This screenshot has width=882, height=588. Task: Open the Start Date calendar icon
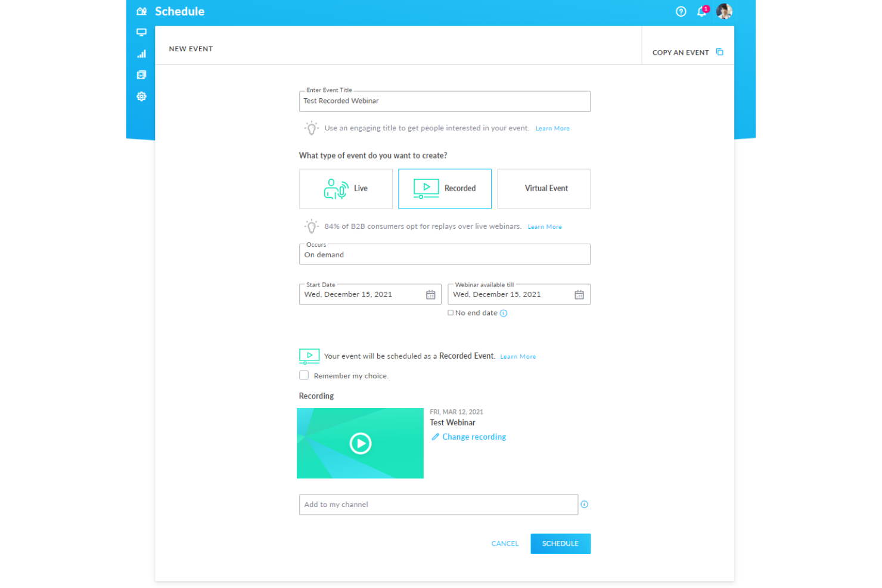tap(430, 294)
